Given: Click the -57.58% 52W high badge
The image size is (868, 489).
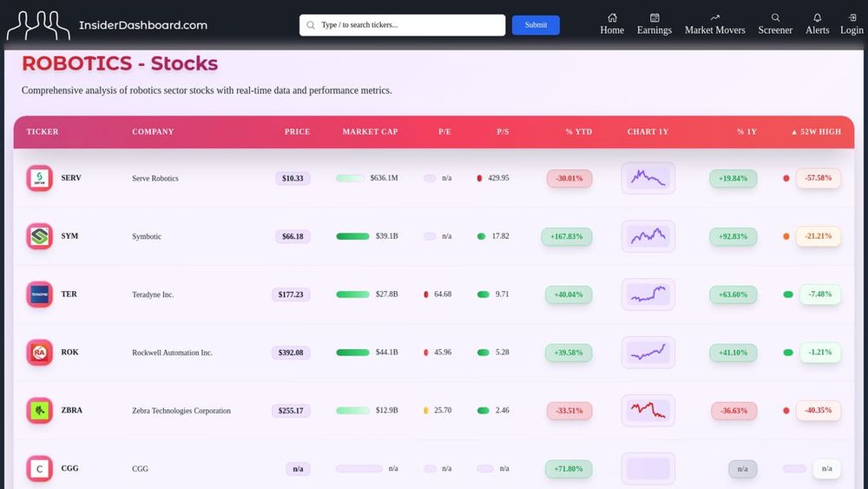Looking at the screenshot, I should pyautogui.click(x=819, y=178).
